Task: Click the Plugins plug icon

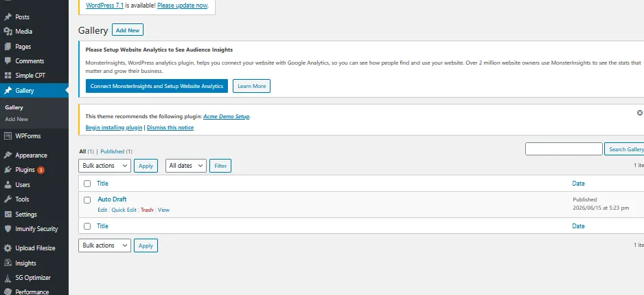Action: click(x=8, y=170)
